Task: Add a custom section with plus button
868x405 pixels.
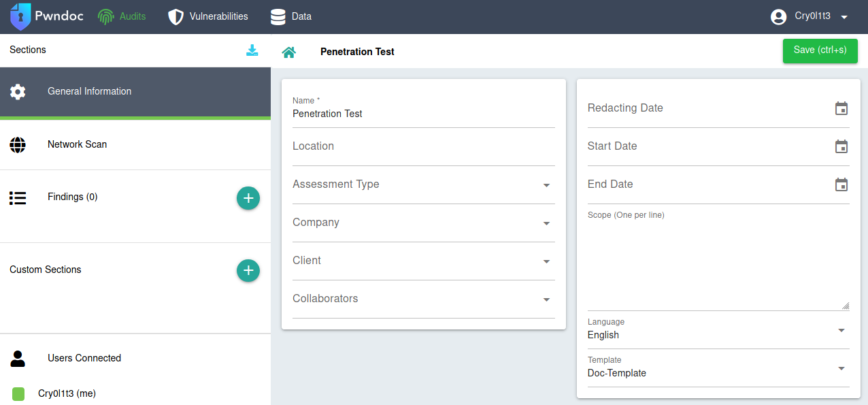Action: tap(248, 270)
